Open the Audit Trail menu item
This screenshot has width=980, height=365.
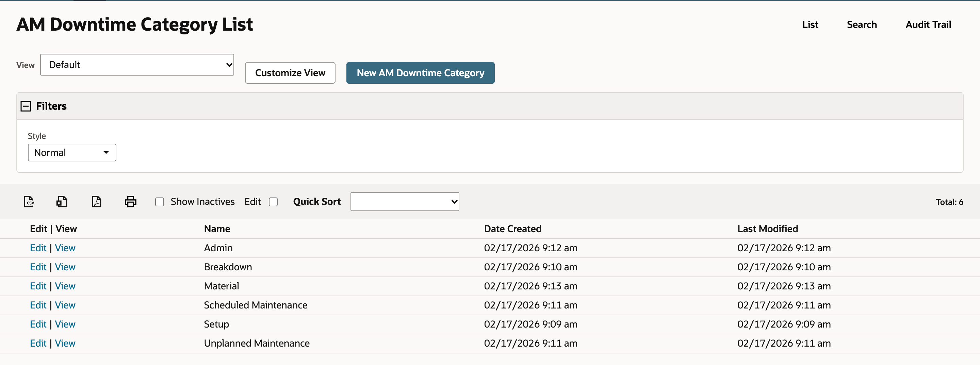928,25
